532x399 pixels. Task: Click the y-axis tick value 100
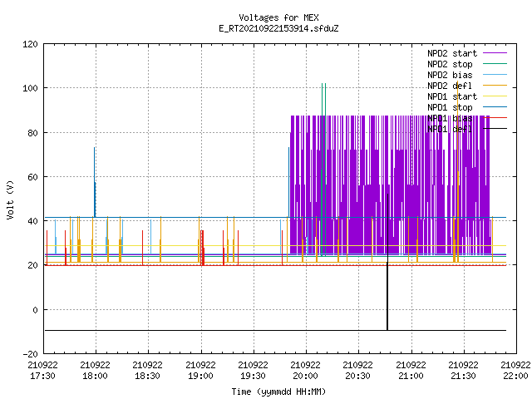30,88
